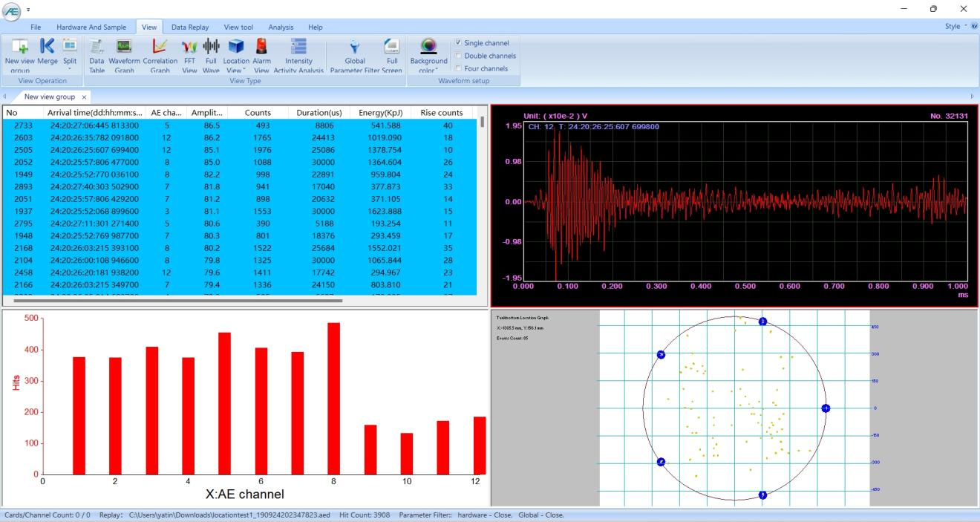
Task: Select table row No 2733
Action: point(241,125)
